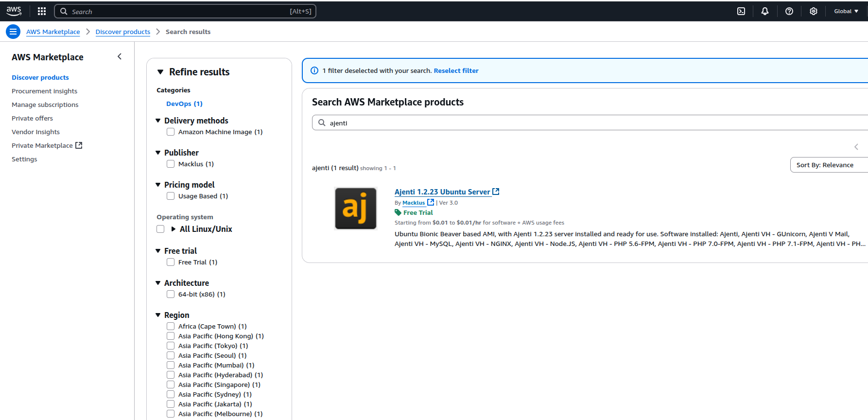Click the "Ver 3.0" version text
868x420 pixels.
pos(449,203)
